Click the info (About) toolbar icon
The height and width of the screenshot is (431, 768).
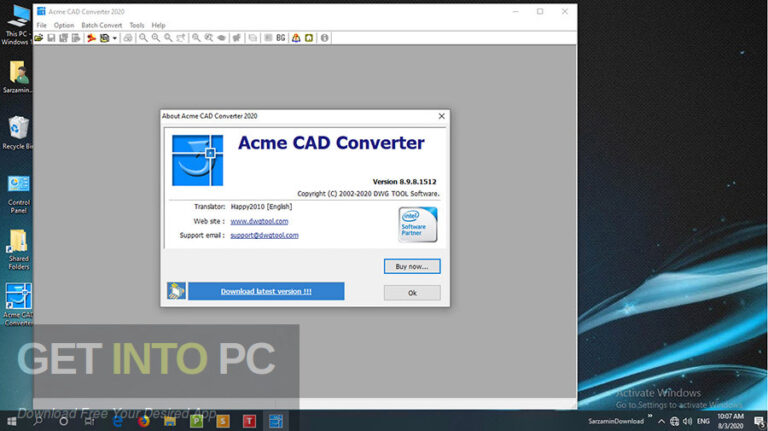click(x=324, y=38)
